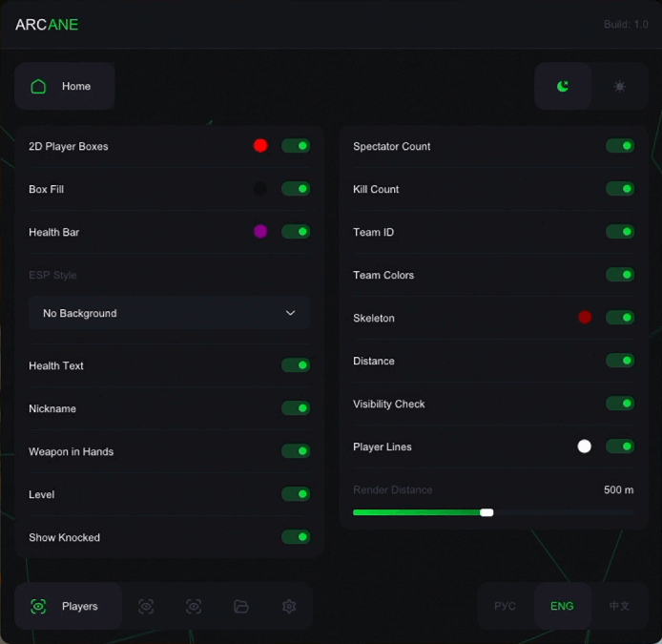Click the Home house icon
Image resolution: width=662 pixels, height=644 pixels.
(x=38, y=87)
